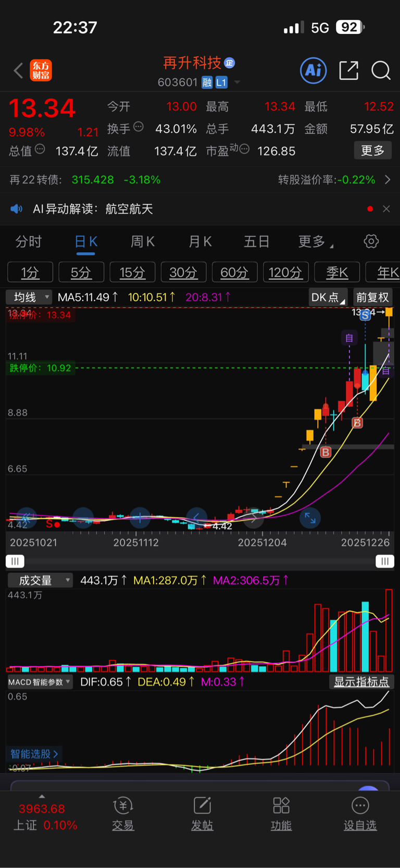Tap the back arrow icon
Image resolution: width=400 pixels, height=868 pixels.
pos(19,70)
